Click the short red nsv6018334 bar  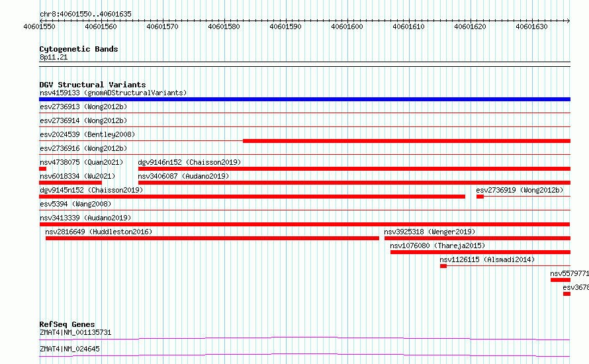pos(70,183)
